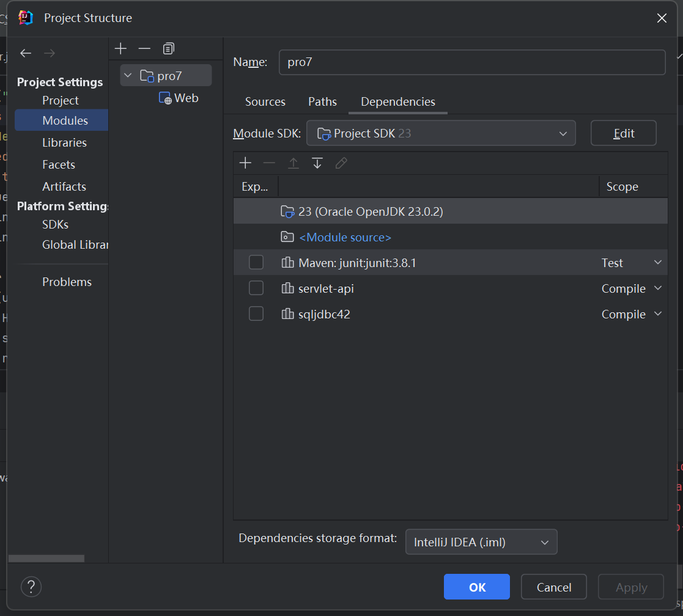Remove the selected dependency entry
683x616 pixels.
(269, 163)
